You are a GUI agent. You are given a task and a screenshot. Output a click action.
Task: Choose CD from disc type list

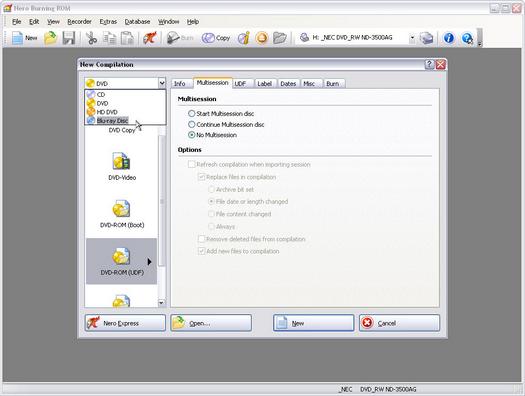pos(125,95)
